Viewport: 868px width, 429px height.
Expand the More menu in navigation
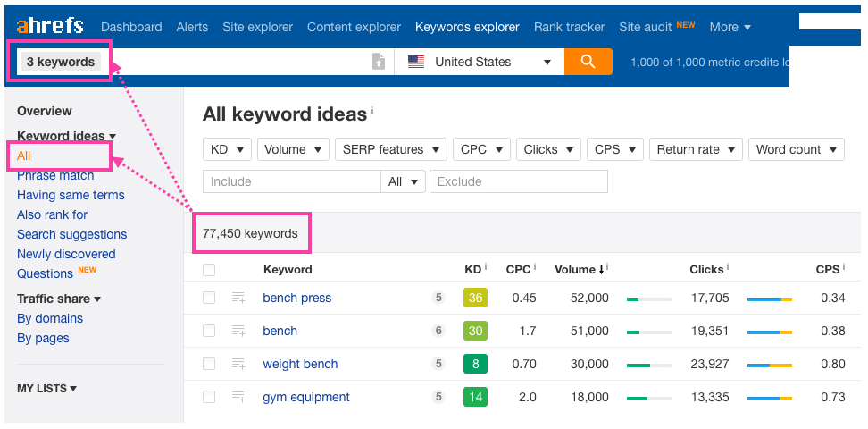click(x=730, y=27)
